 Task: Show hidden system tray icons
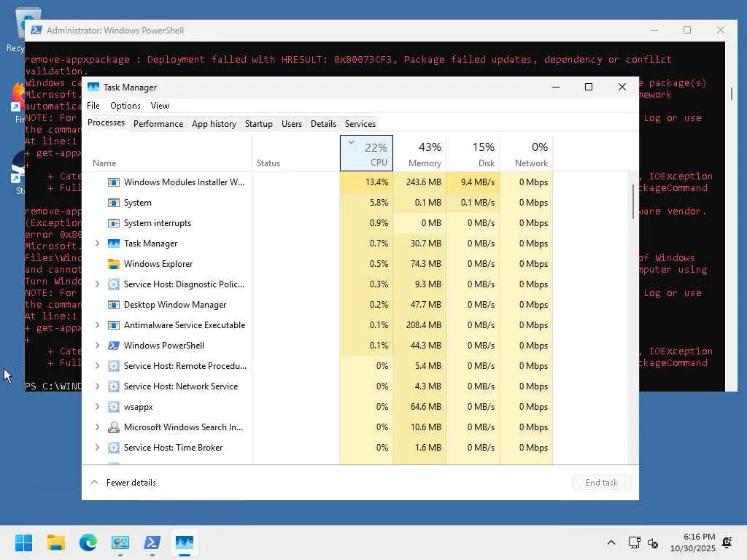[x=611, y=542]
